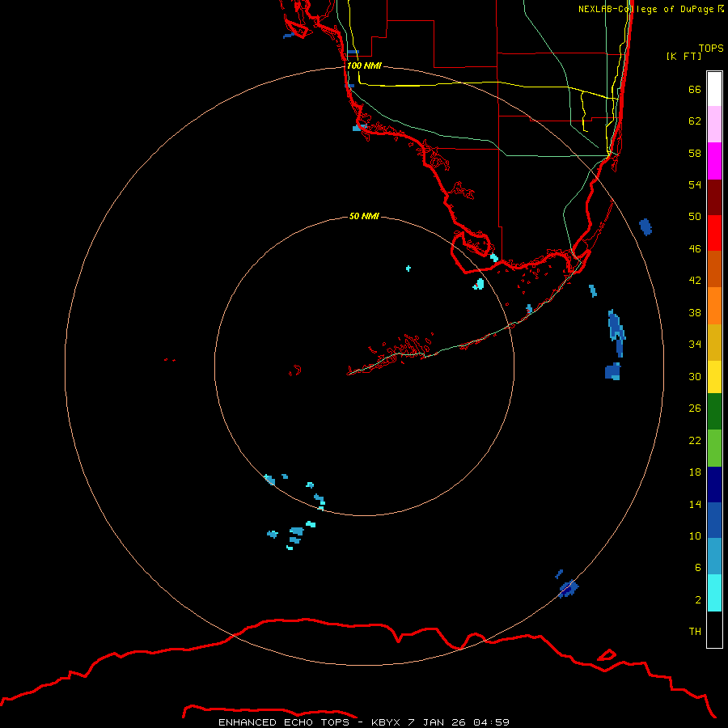Click the "50" legend scale value

click(x=695, y=217)
